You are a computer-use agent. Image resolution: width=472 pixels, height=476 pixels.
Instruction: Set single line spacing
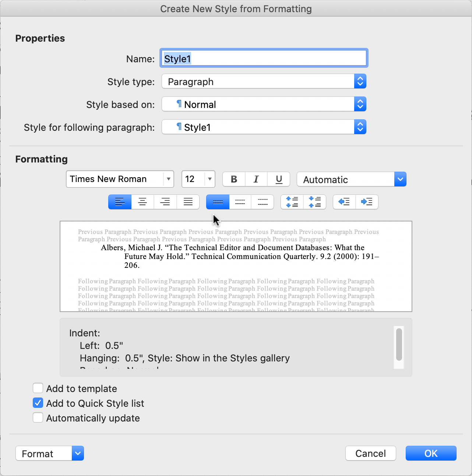(x=218, y=202)
